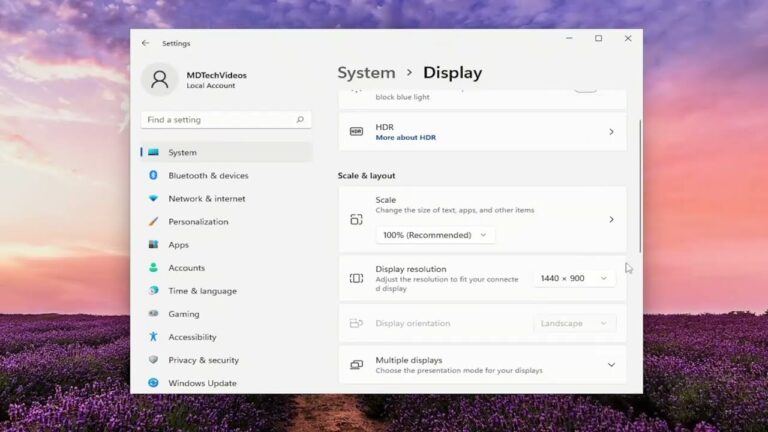Click the Accounts person icon
Viewport: 768px width, 432px height.
pos(153,267)
